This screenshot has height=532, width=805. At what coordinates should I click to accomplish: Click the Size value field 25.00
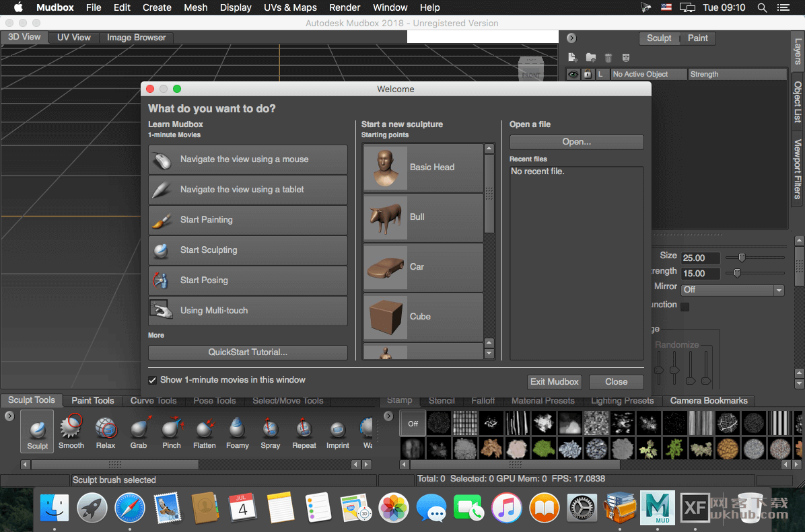[x=700, y=258]
